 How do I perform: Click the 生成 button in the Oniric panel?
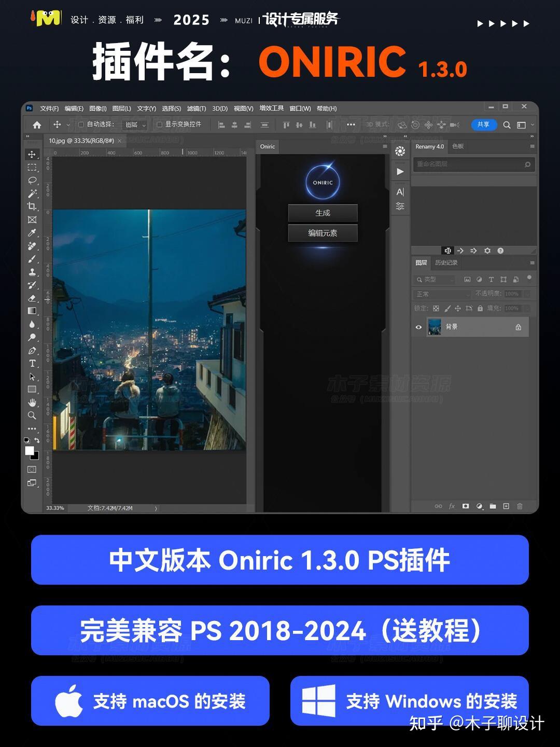click(323, 213)
